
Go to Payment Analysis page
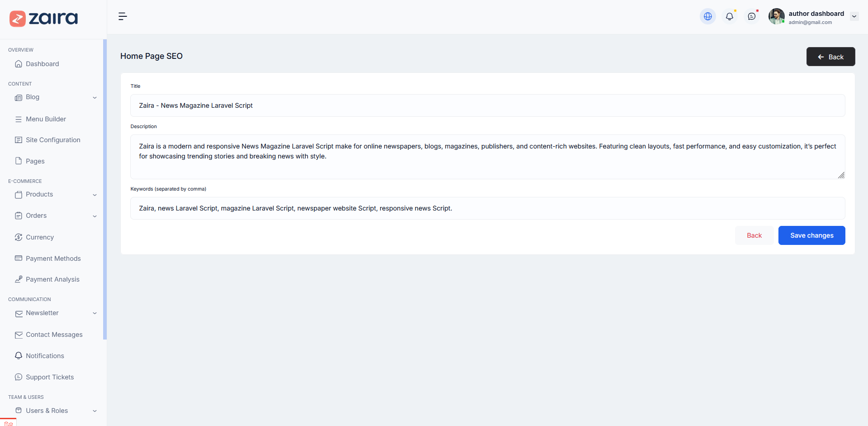coord(52,279)
